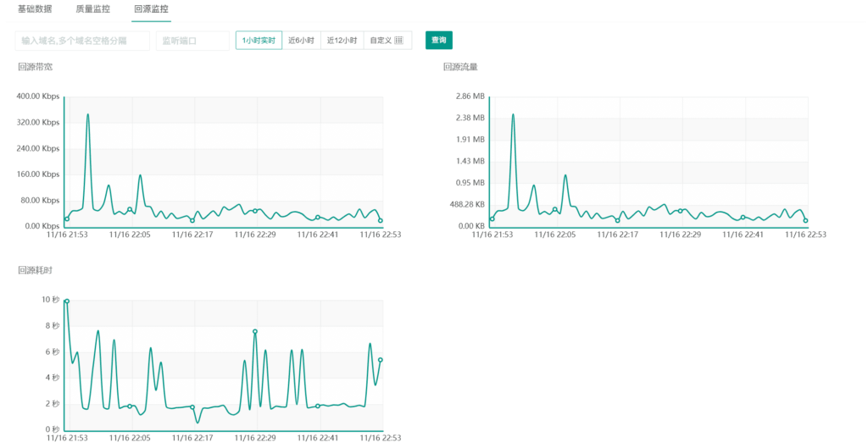The image size is (868, 448).
Task: Click the 22:05 data marker in 回源流量 chart
Action: point(555,209)
